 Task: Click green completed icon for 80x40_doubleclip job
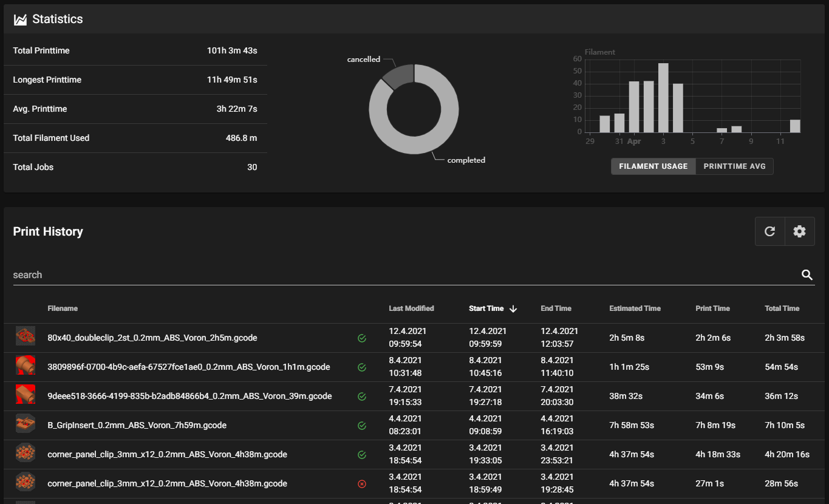point(362,338)
